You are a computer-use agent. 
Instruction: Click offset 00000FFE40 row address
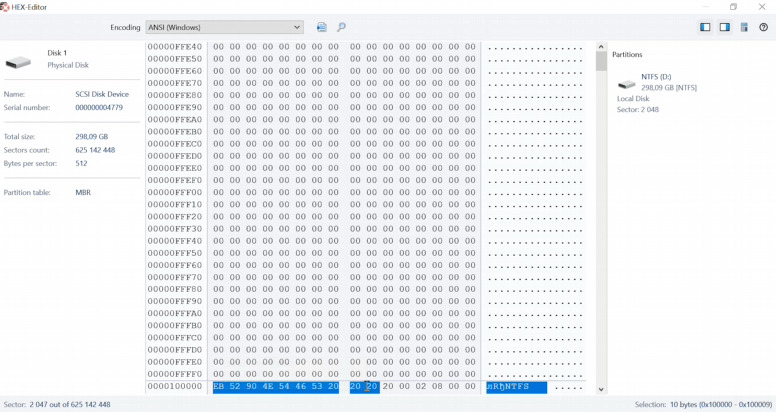[175, 47]
